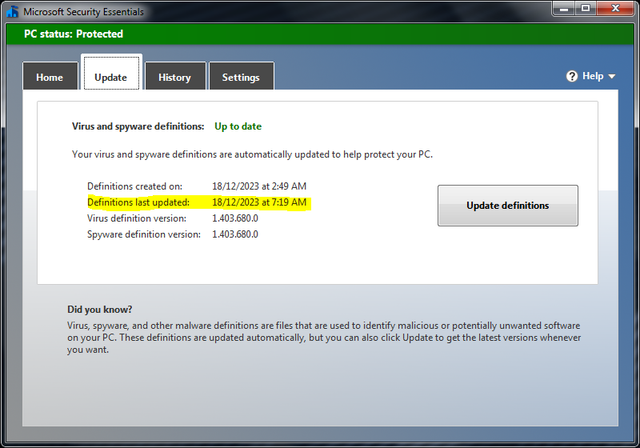This screenshot has height=448, width=640.
Task: Click 'Definitions last updated:' label
Action: click(138, 202)
